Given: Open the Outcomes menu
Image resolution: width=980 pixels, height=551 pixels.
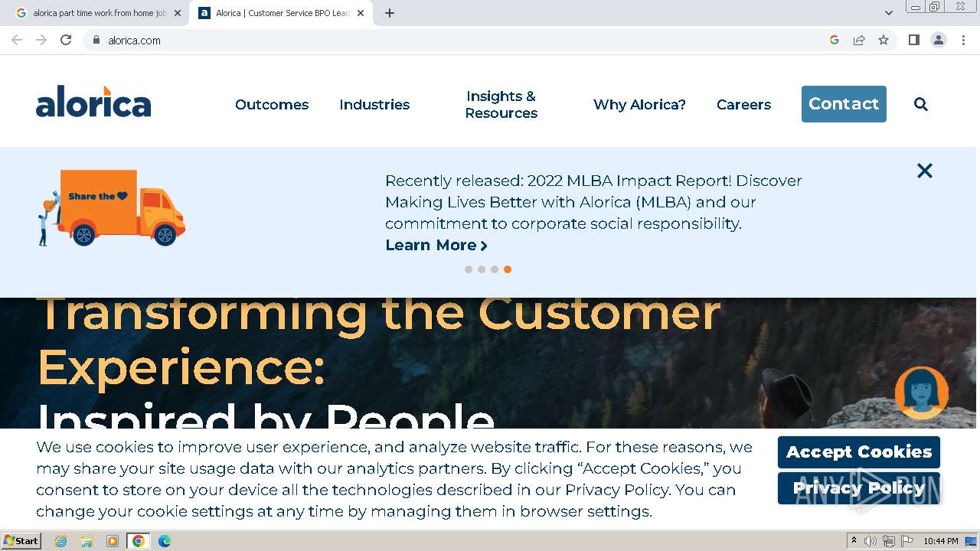Looking at the screenshot, I should coord(272,104).
